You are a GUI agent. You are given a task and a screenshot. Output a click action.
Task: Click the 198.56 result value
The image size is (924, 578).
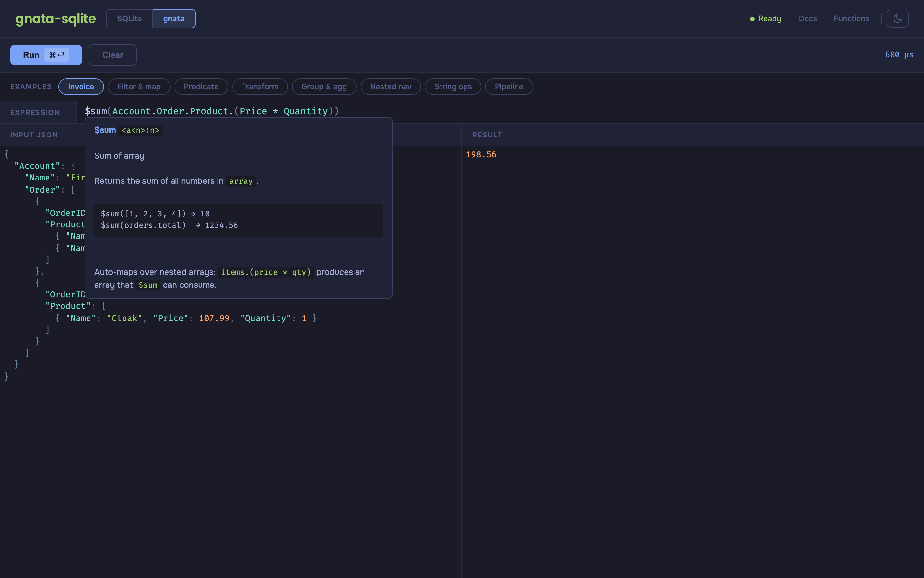[481, 155]
